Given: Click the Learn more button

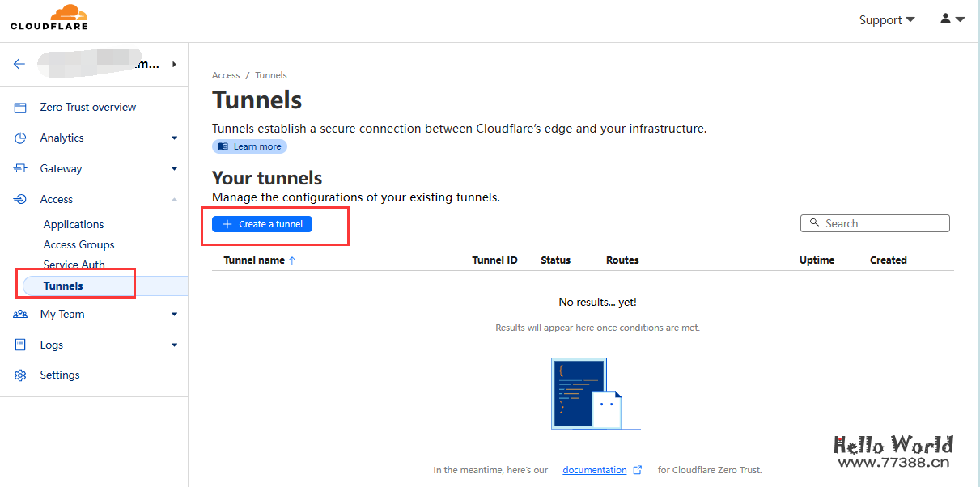Looking at the screenshot, I should pos(249,146).
